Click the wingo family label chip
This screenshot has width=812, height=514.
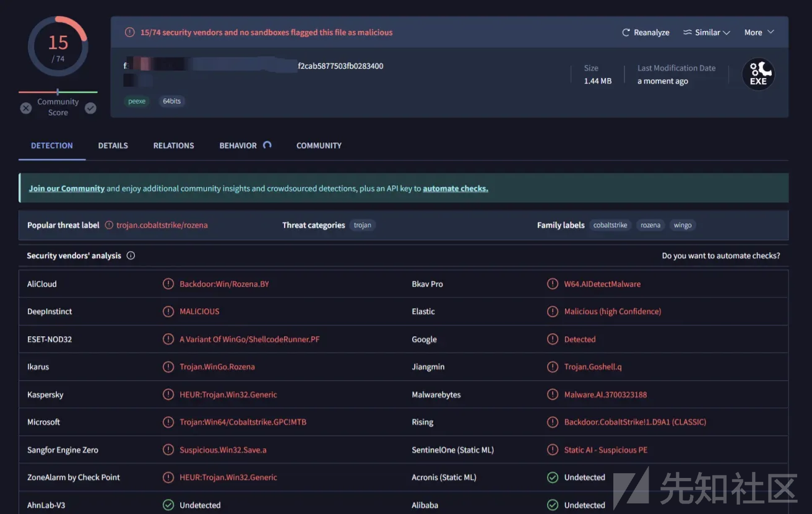(683, 225)
